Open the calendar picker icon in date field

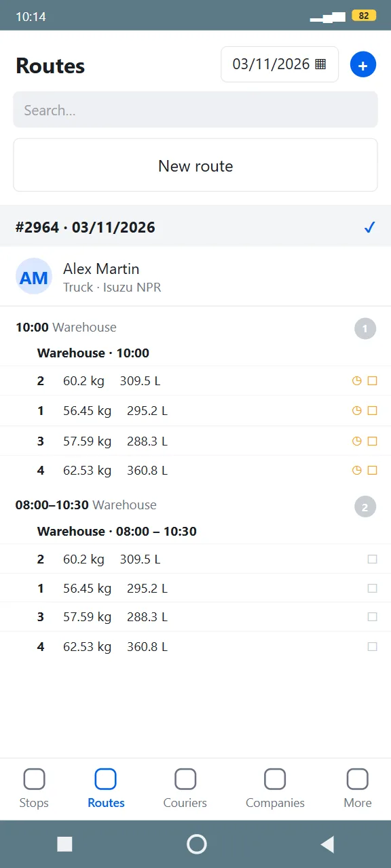click(x=321, y=64)
